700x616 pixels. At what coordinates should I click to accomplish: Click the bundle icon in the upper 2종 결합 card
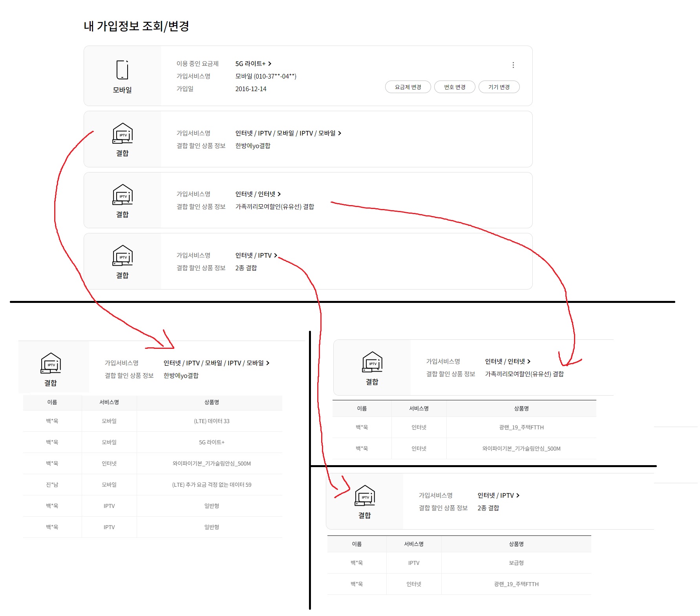[122, 255]
